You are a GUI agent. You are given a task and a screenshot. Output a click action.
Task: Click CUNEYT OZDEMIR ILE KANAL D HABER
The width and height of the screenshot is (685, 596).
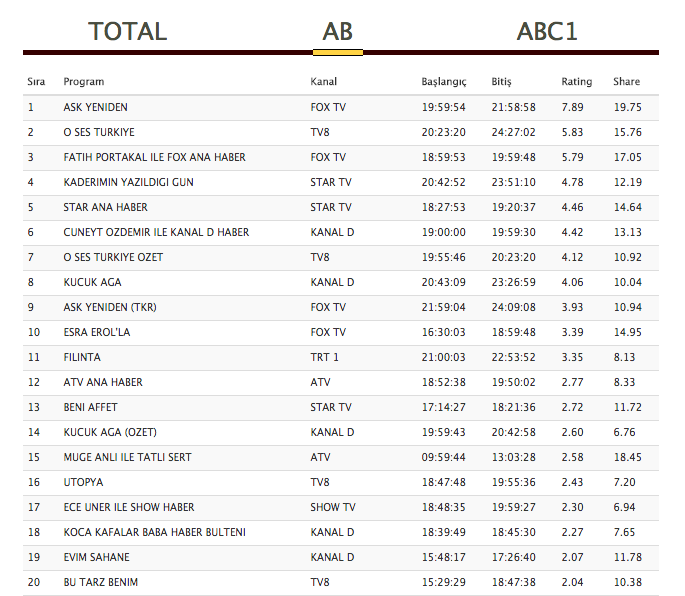[156, 232]
